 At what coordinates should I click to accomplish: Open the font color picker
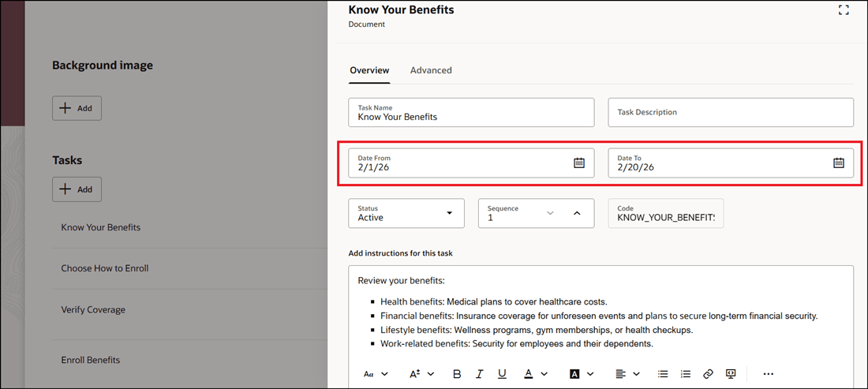tap(536, 373)
